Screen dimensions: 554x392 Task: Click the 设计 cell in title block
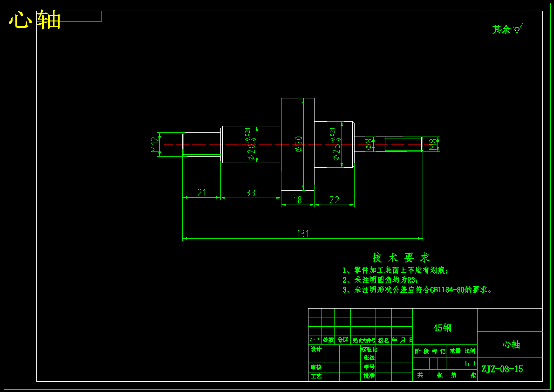[x=316, y=349]
